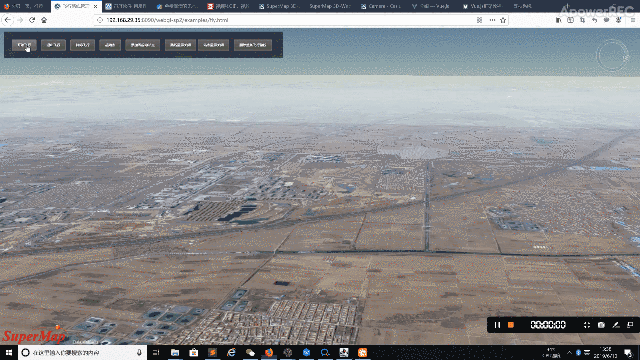The image size is (640, 360).
Task: Open Internet Explorer from the taskbar
Action: [x=231, y=352]
